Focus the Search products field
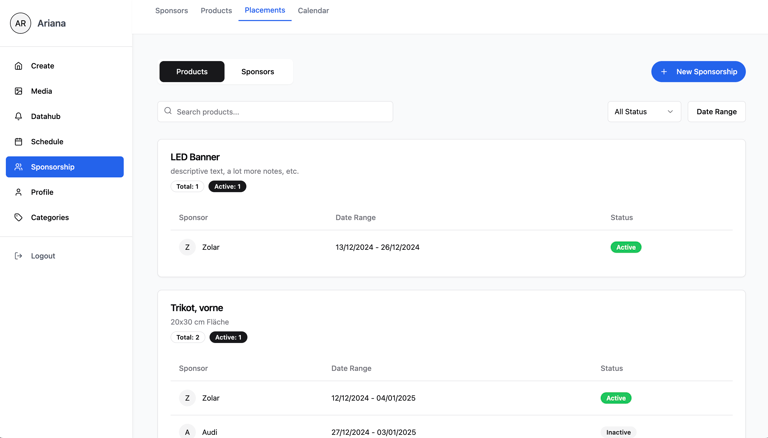 tap(275, 112)
